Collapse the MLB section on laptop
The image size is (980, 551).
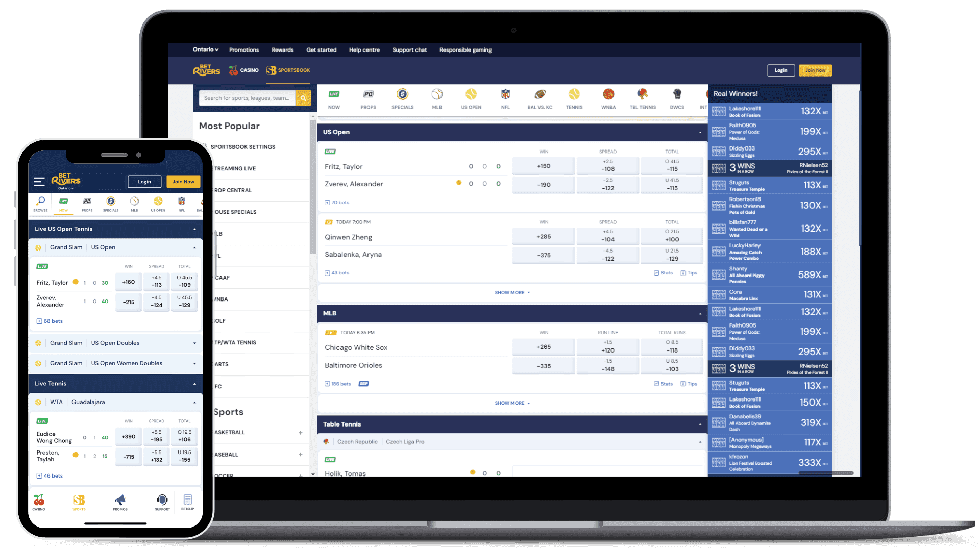700,314
